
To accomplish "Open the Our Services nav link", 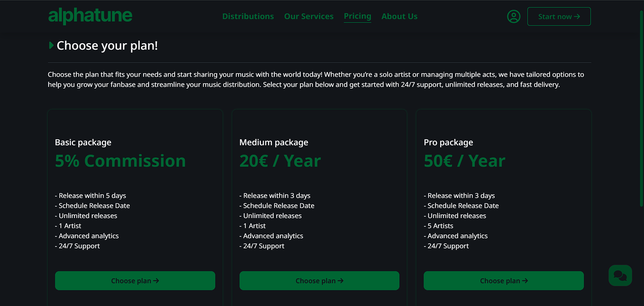I will 309,16.
